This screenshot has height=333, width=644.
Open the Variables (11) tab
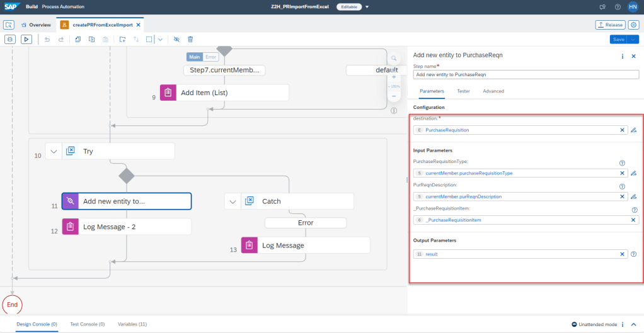132,324
